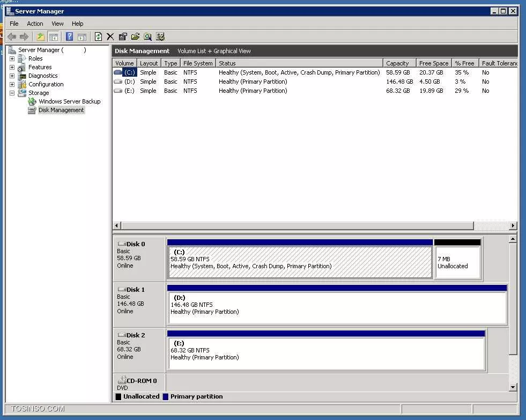Click the Disk 1 label panel
Screen dimensions: 526x420
point(139,304)
